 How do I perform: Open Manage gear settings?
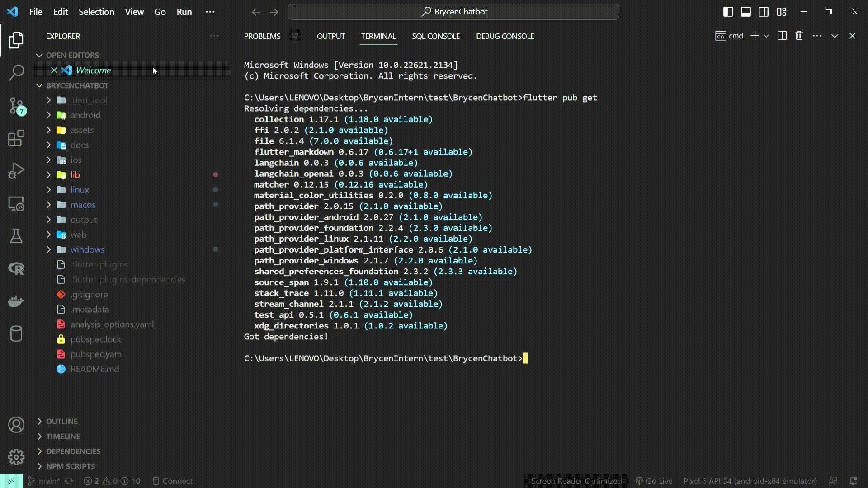tap(16, 457)
